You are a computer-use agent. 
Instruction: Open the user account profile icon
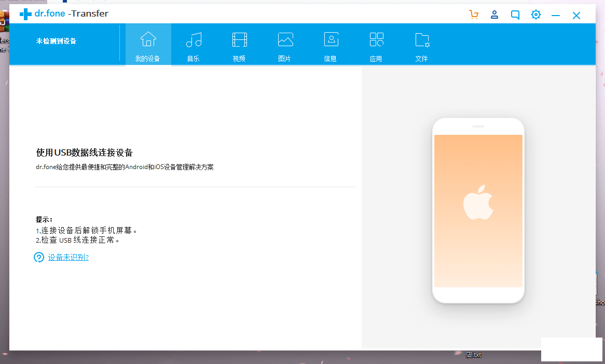tap(494, 15)
